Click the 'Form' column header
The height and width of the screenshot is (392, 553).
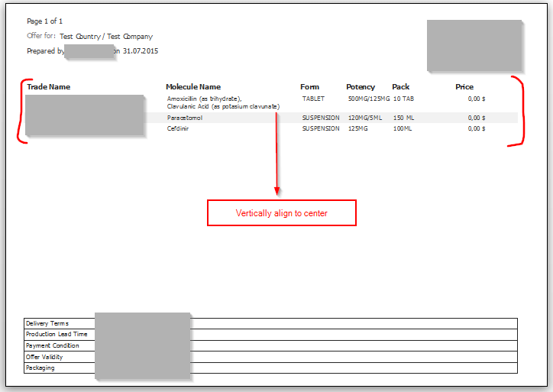pos(309,87)
